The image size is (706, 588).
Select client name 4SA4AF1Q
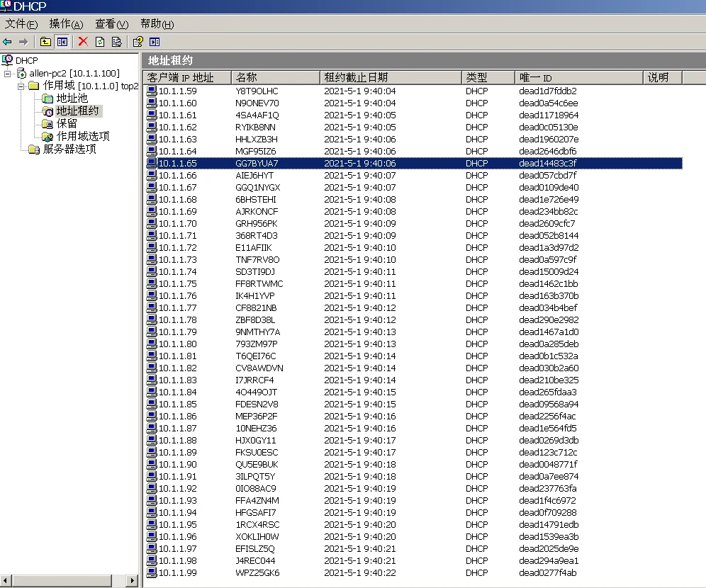pos(257,115)
